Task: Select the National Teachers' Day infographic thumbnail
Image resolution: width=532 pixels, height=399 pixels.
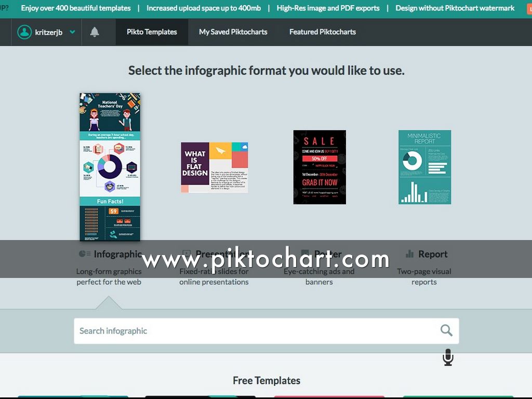Action: pyautogui.click(x=110, y=167)
